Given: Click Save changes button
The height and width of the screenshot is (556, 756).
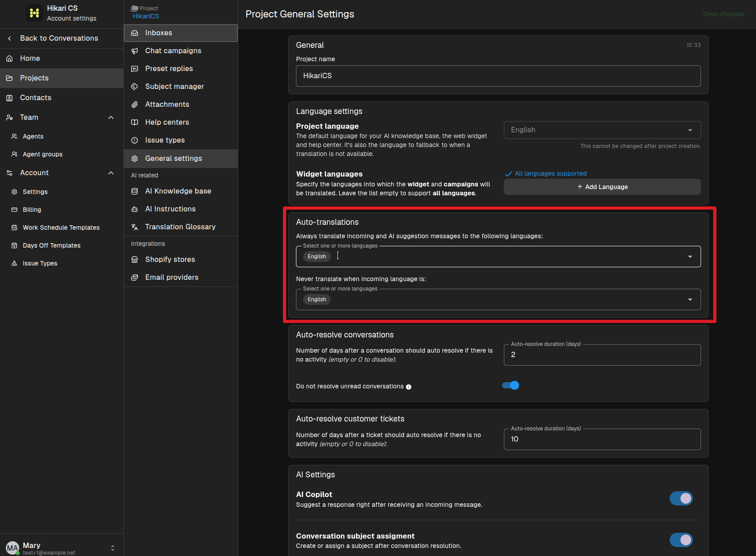Looking at the screenshot, I should click(723, 14).
